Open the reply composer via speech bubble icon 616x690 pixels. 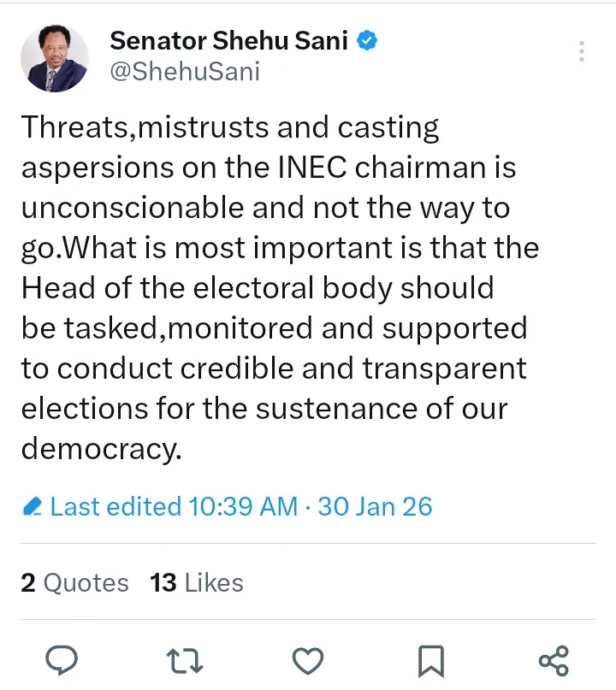(61, 660)
